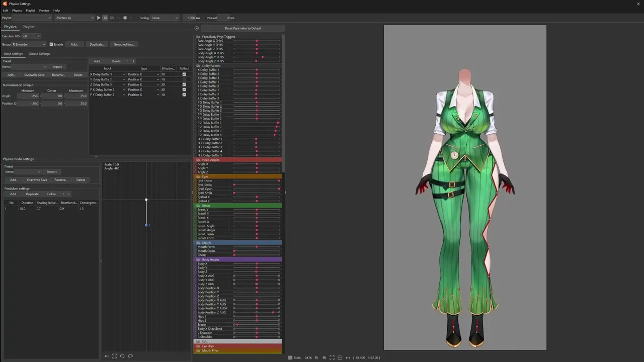
Task: Click the 1:1 icon under pendulum graph
Action: (107, 356)
